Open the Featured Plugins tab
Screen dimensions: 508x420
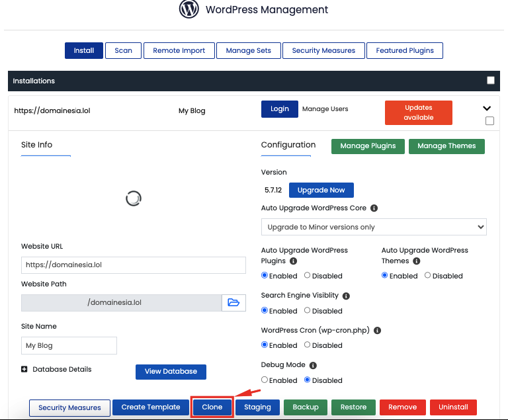405,50
